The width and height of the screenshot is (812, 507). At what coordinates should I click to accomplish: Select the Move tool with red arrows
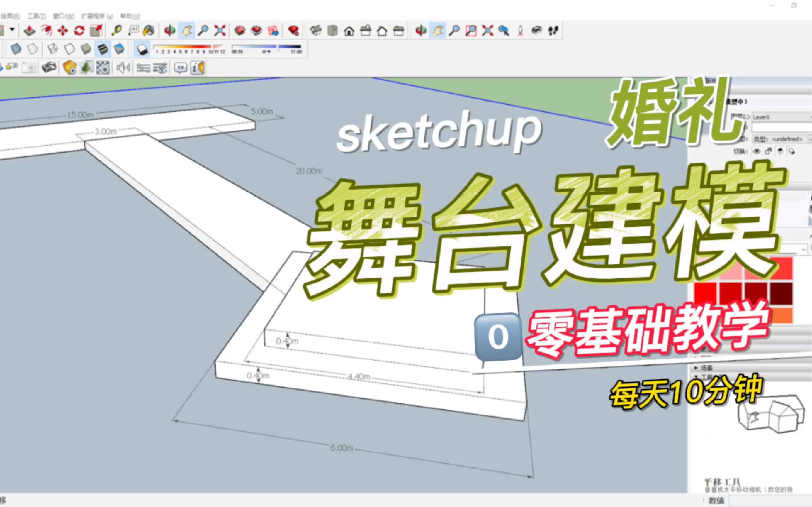click(x=63, y=31)
